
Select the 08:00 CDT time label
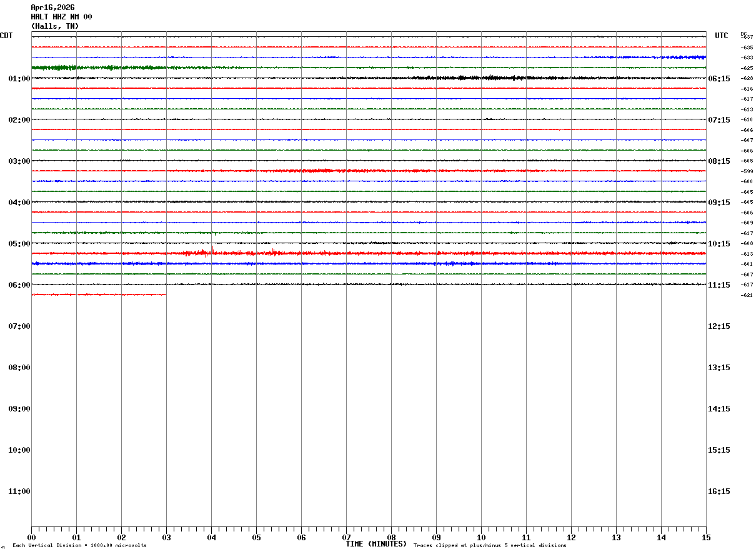point(19,368)
